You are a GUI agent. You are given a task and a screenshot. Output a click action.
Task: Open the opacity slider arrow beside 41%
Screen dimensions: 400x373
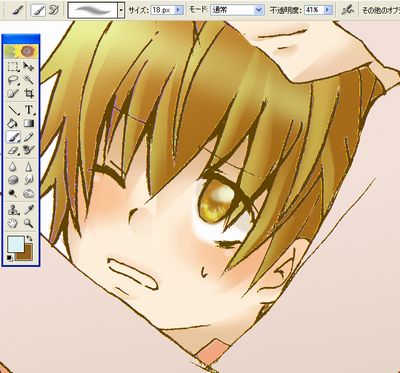328,10
